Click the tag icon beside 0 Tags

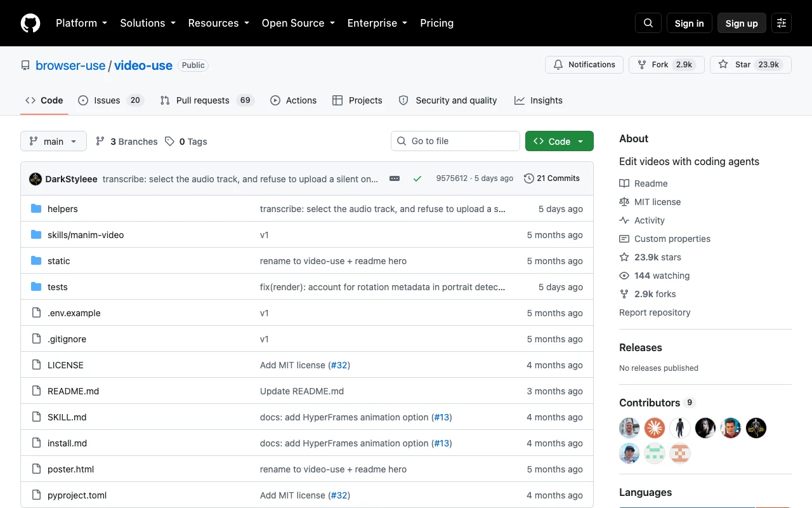169,142
